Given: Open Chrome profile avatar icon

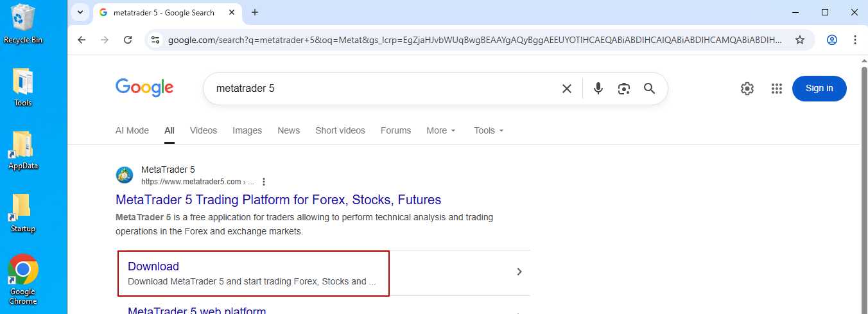Looking at the screenshot, I should pos(832,40).
